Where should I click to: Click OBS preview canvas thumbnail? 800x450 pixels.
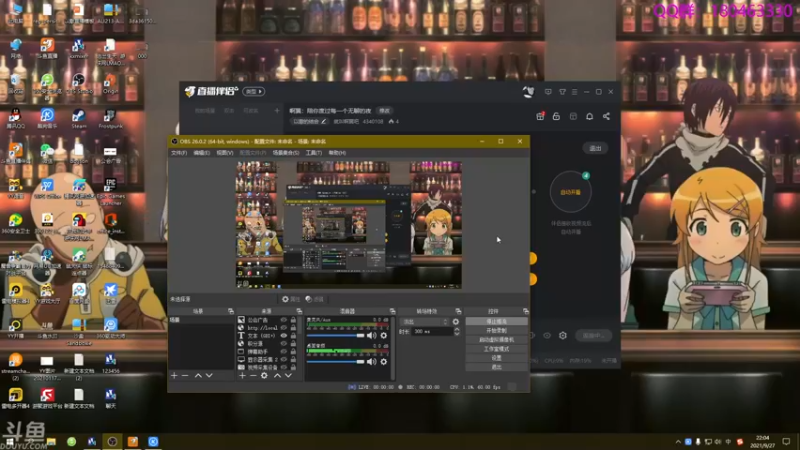(x=348, y=225)
